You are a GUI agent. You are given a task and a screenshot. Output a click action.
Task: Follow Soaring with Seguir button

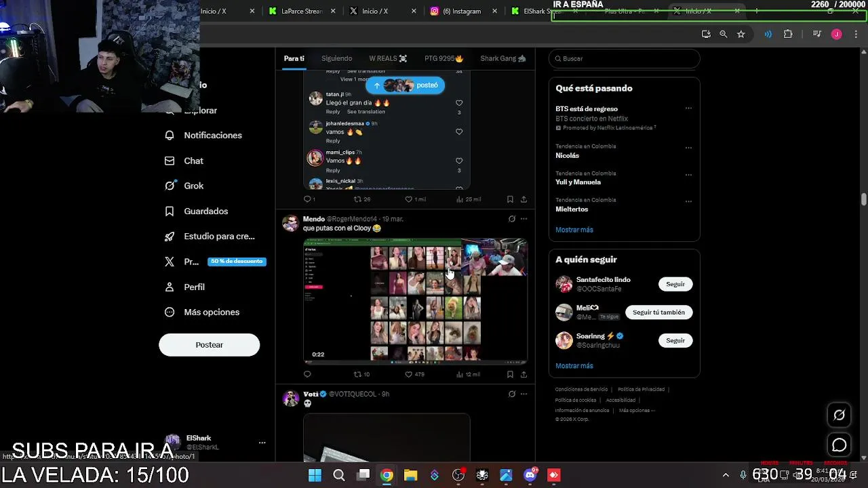pos(675,340)
